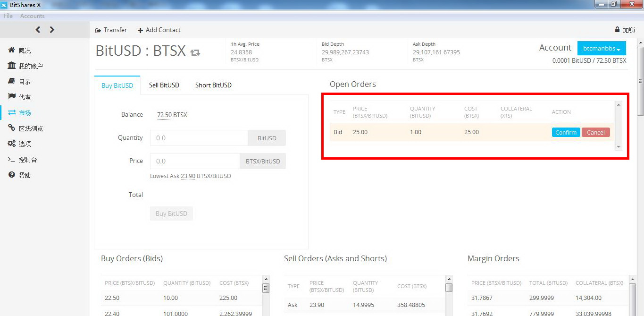Click the 25.00 price in Open Orders

[360, 132]
